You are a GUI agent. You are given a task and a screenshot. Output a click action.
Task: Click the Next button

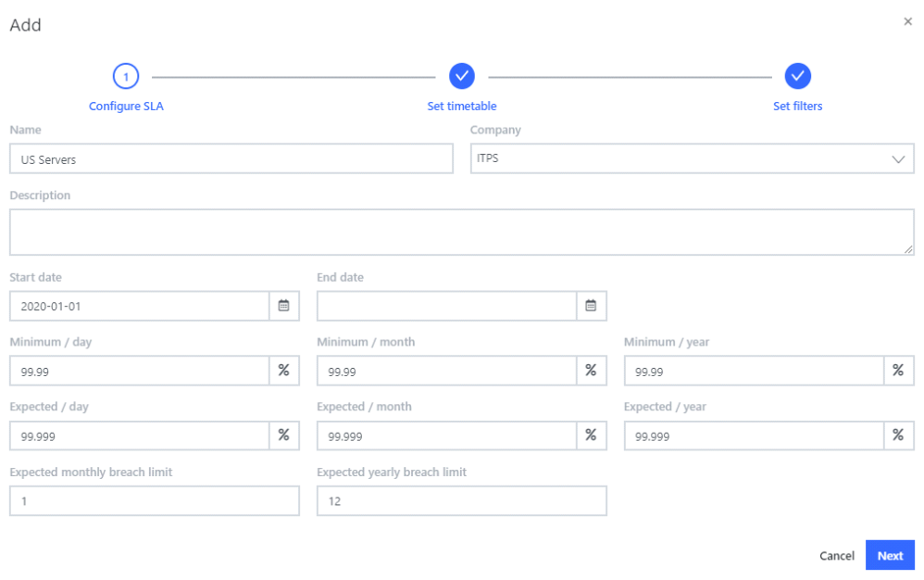(890, 555)
